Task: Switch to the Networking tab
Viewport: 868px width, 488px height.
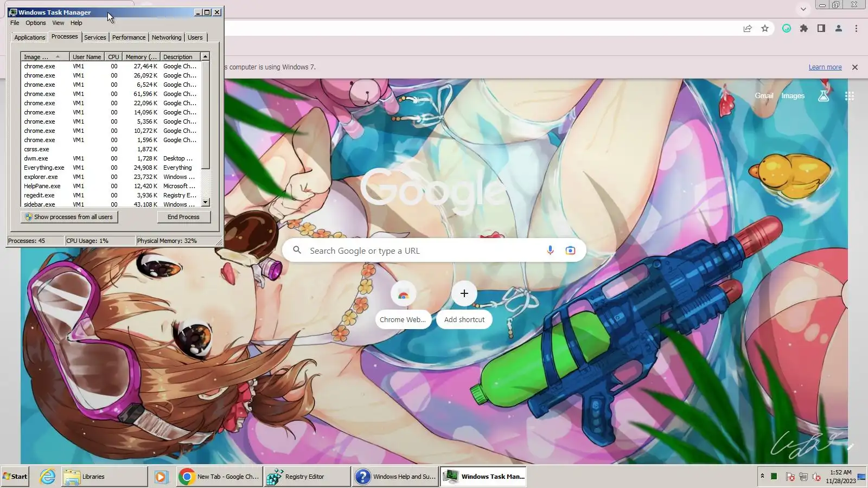Action: point(167,37)
